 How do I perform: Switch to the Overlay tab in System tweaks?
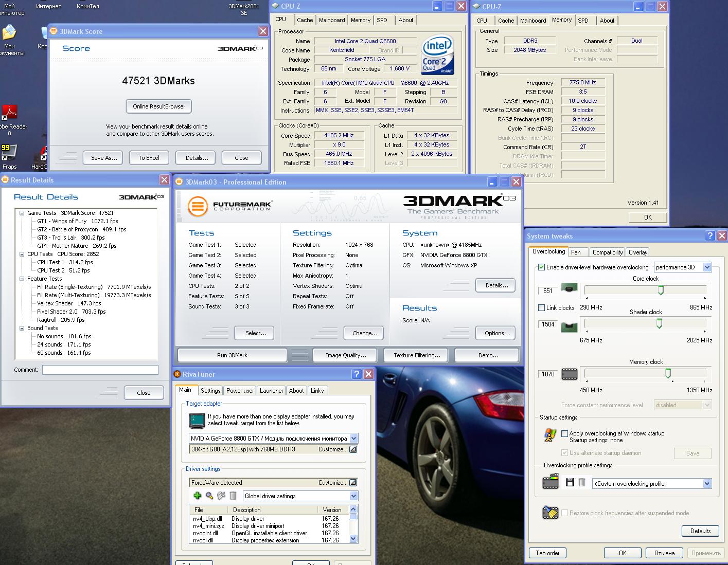pos(638,252)
